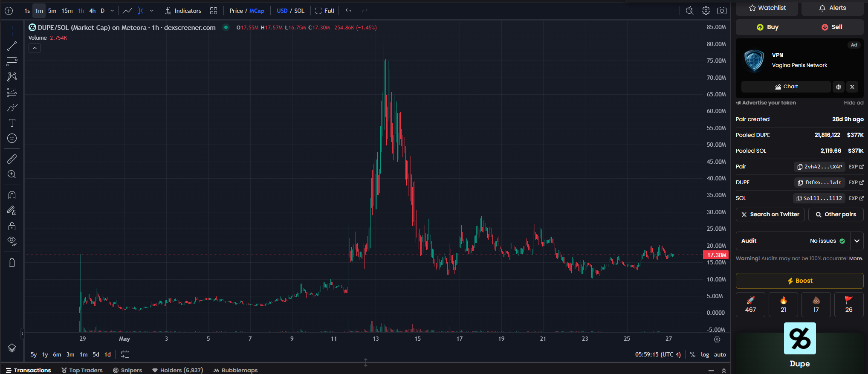Open the Snipers tab
Image resolution: width=868 pixels, height=374 pixels.
click(127, 370)
